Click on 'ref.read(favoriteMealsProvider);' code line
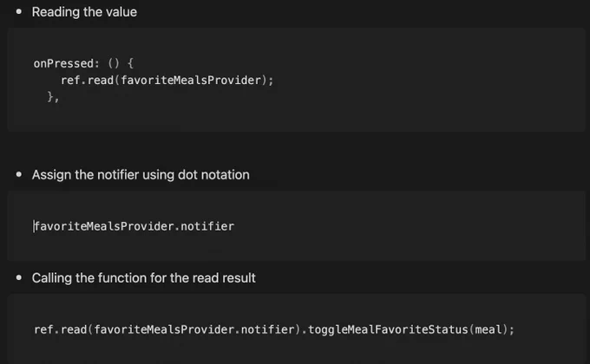The height and width of the screenshot is (364, 590). (x=167, y=80)
